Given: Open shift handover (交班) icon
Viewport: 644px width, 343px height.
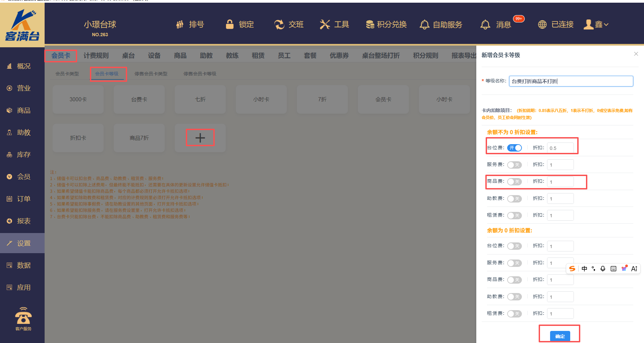Looking at the screenshot, I should 279,24.
